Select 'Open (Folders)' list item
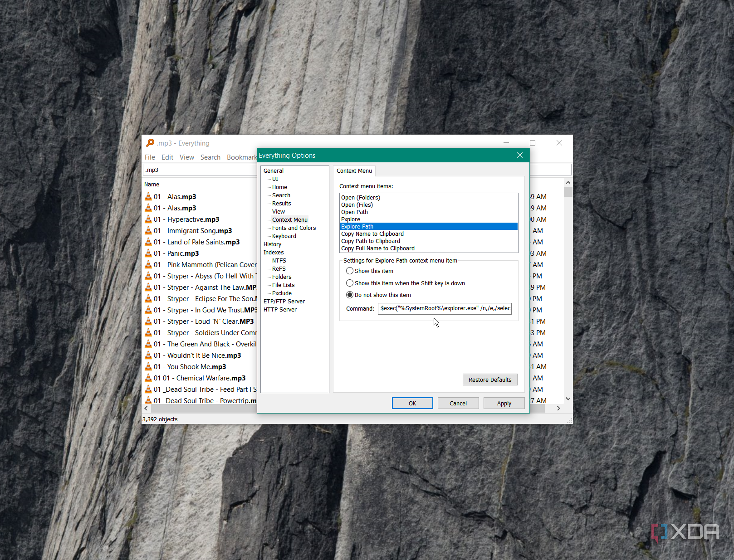The width and height of the screenshot is (734, 560). tap(429, 197)
